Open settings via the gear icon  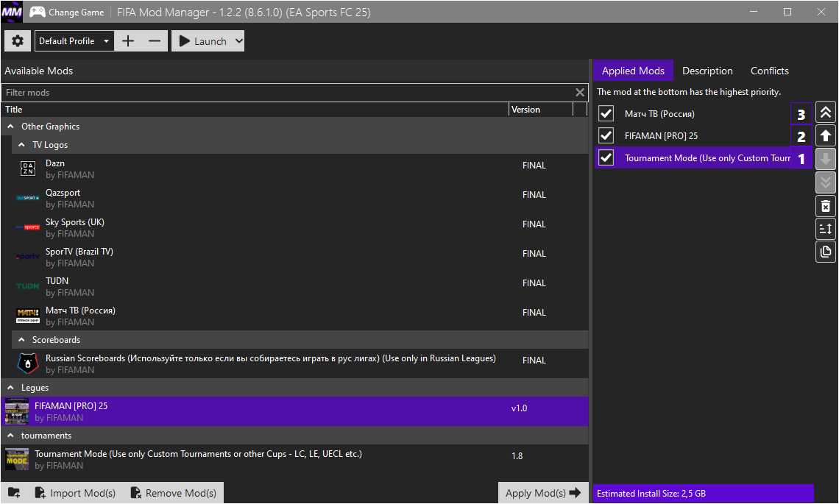click(18, 41)
